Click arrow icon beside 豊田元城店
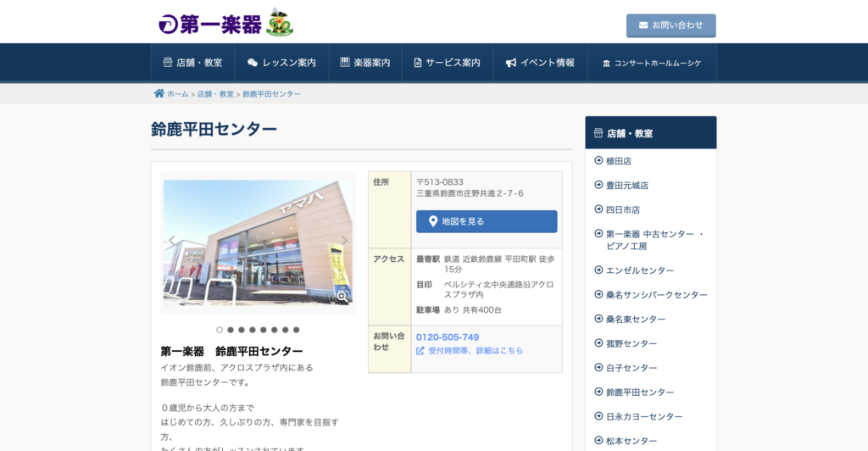Screen dimensions: 868x451 pos(598,185)
